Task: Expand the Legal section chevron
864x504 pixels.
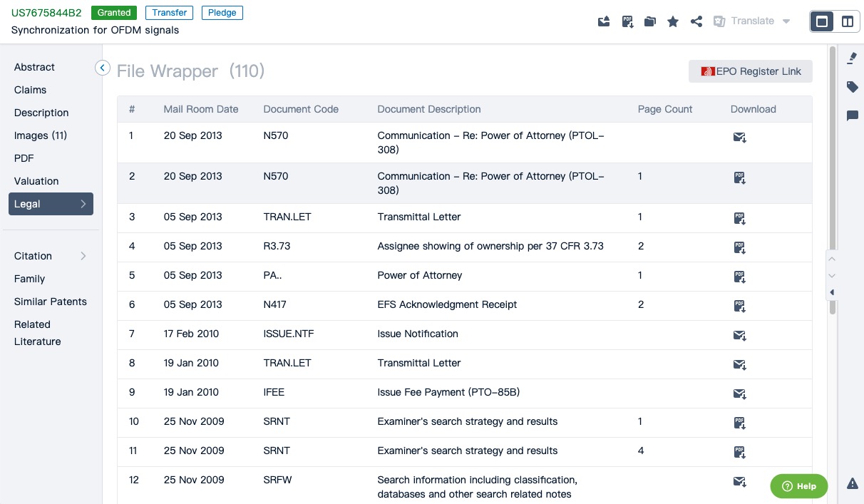Action: [x=83, y=204]
